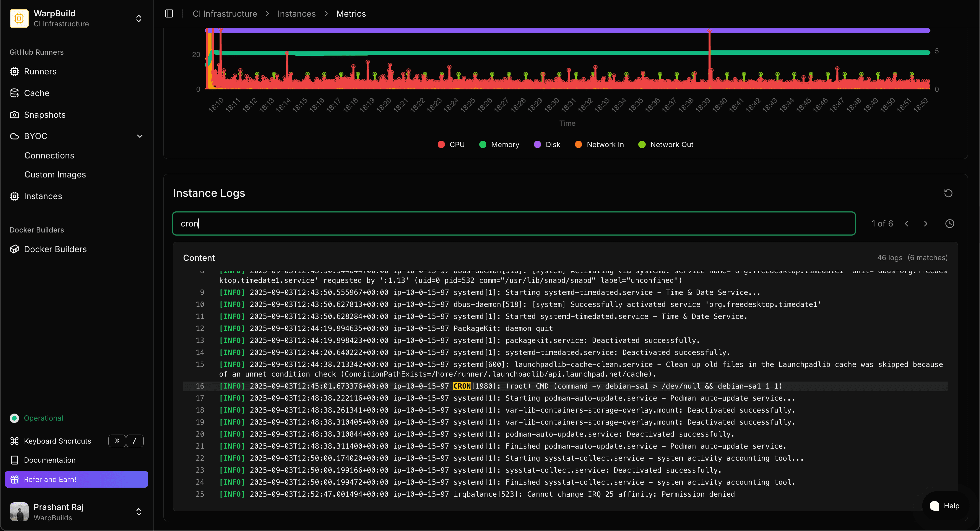Image resolution: width=980 pixels, height=531 pixels.
Task: Click the 18:10 time axis label
Action: coord(216,105)
